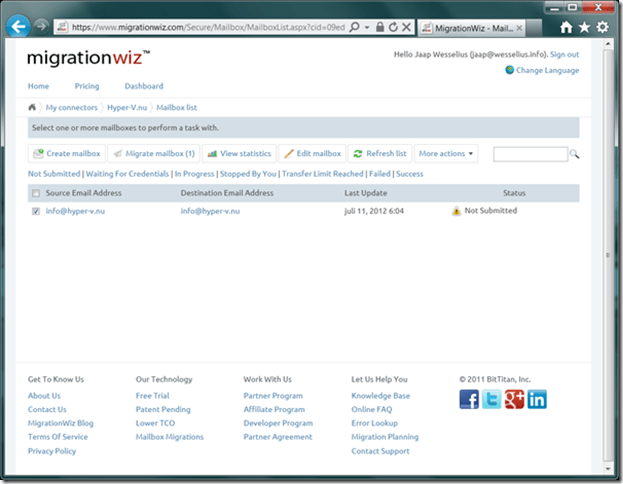Open the LinkedIn icon link
Viewport: 623px width, 484px height.
click(x=537, y=399)
